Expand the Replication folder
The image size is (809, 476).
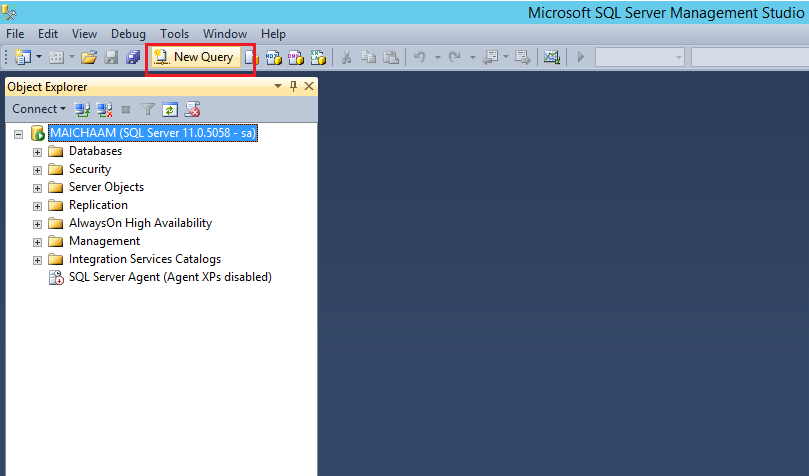click(37, 206)
